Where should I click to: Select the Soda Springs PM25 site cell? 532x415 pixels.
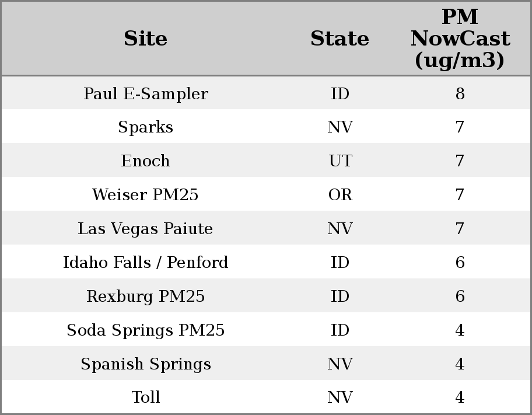[x=145, y=330]
